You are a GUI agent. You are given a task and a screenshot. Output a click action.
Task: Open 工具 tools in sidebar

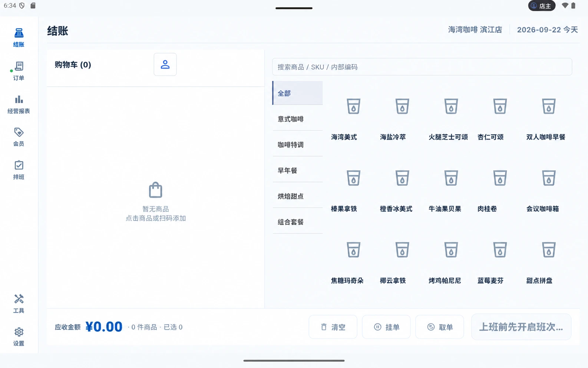tap(19, 304)
